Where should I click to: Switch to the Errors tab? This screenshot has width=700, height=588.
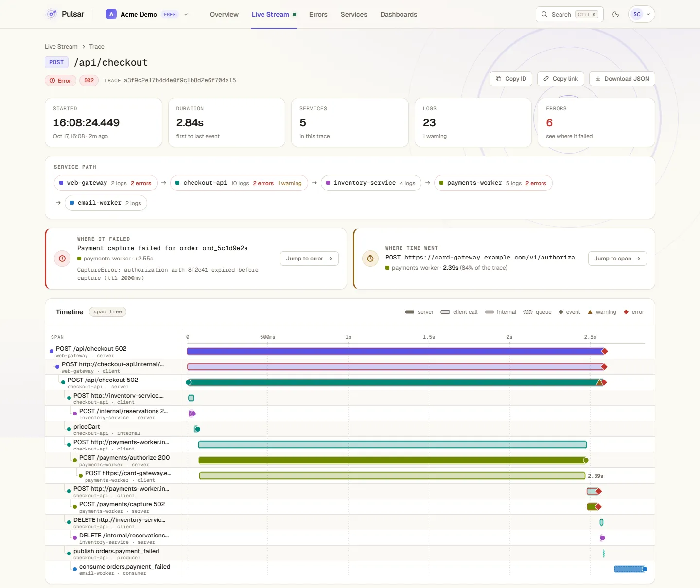318,15
